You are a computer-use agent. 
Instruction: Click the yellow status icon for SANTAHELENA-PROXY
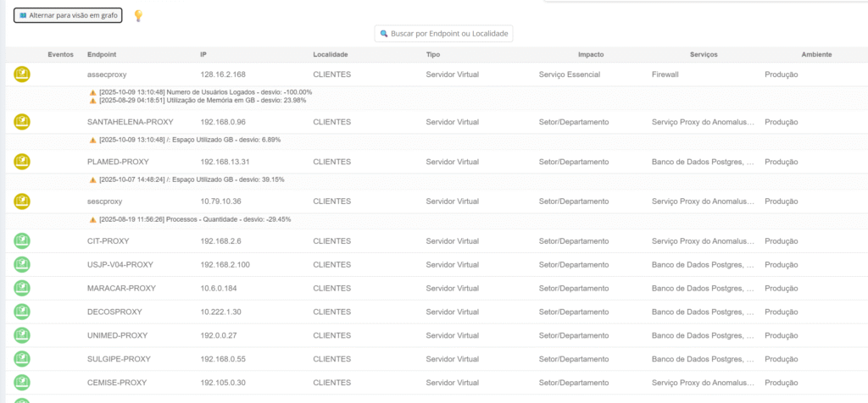coord(22,122)
